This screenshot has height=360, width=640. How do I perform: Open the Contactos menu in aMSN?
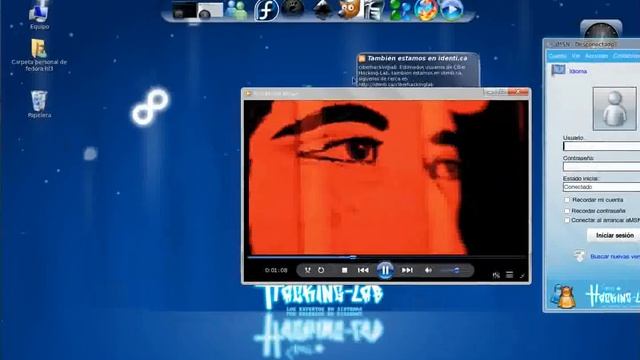pos(626,56)
